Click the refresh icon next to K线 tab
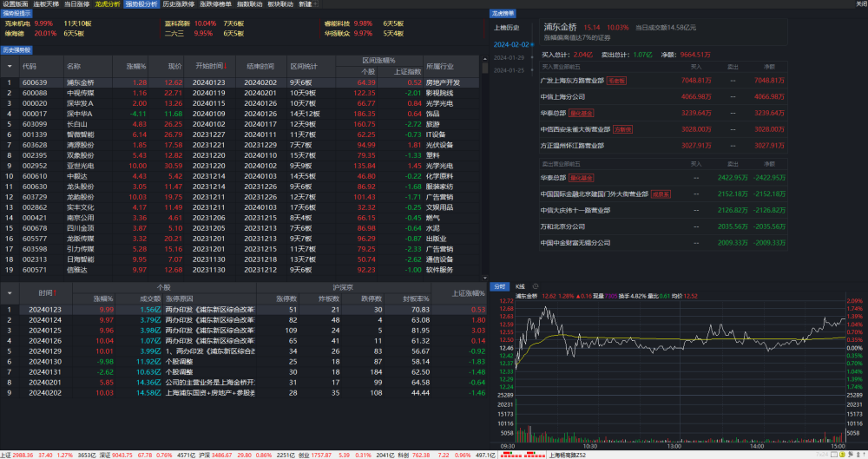868x459 pixels. tap(536, 287)
